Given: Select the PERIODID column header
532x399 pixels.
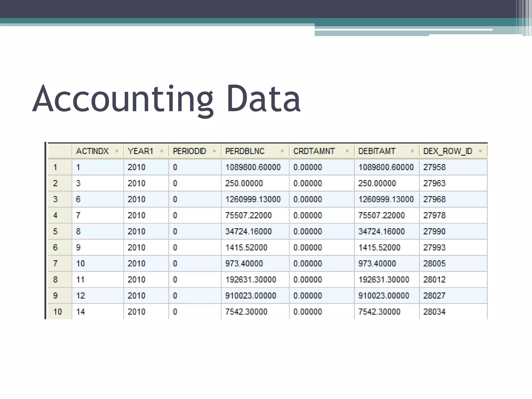Looking at the screenshot, I should coord(195,151).
